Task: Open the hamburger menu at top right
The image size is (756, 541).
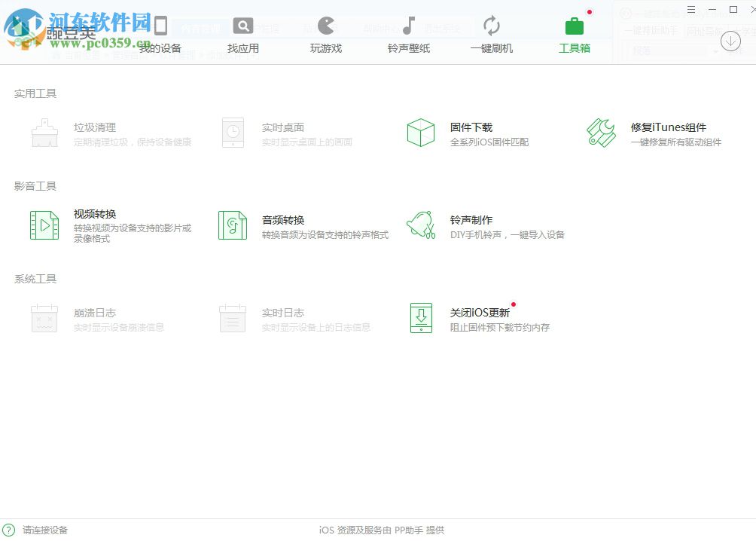Action: coord(690,8)
